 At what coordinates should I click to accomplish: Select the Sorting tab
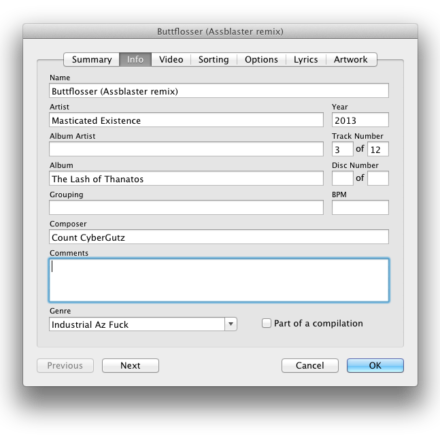214,59
